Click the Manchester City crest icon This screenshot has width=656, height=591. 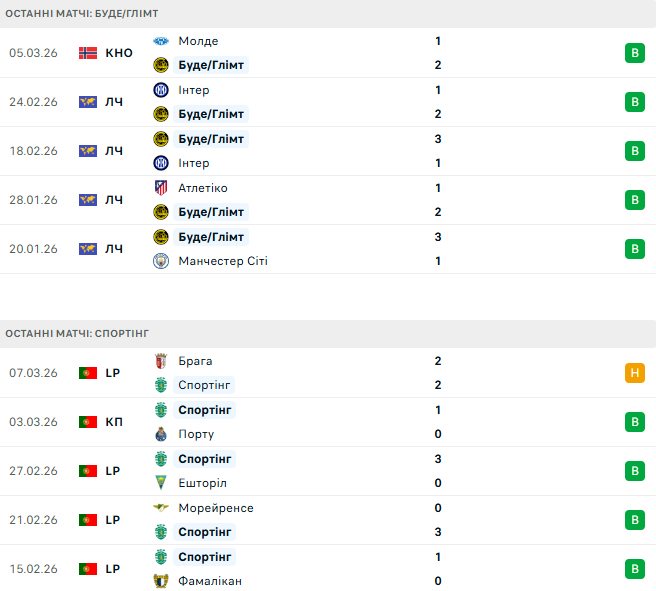pos(161,261)
